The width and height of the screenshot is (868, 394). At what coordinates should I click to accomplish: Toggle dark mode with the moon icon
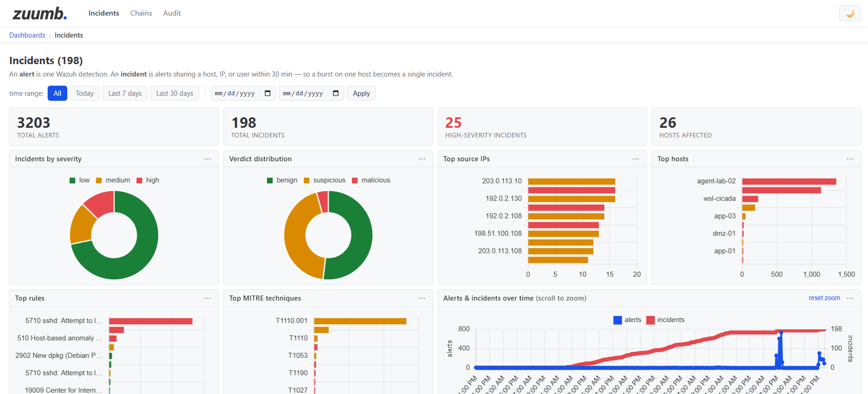pyautogui.click(x=850, y=13)
